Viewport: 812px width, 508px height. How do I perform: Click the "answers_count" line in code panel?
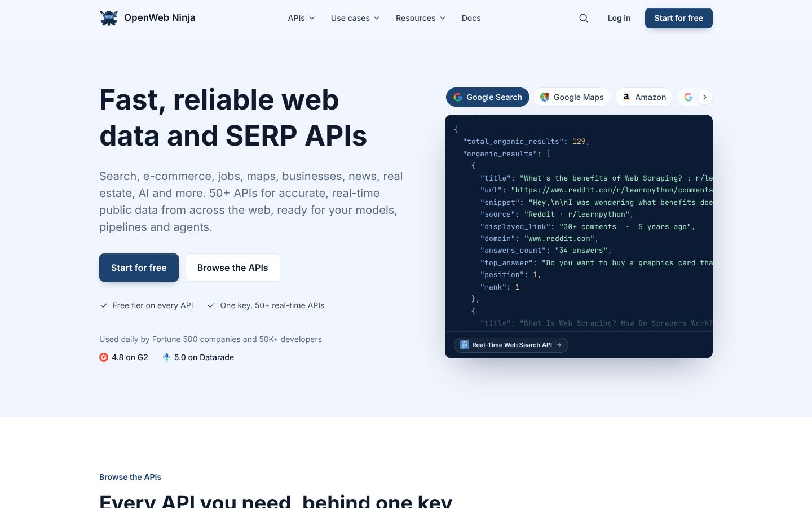pyautogui.click(x=546, y=251)
